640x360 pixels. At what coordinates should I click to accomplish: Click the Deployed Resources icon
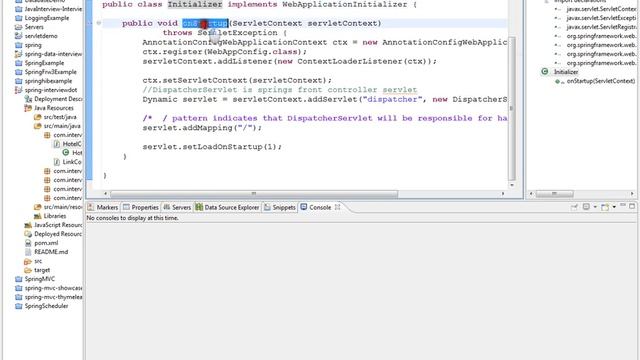pyautogui.click(x=28, y=234)
